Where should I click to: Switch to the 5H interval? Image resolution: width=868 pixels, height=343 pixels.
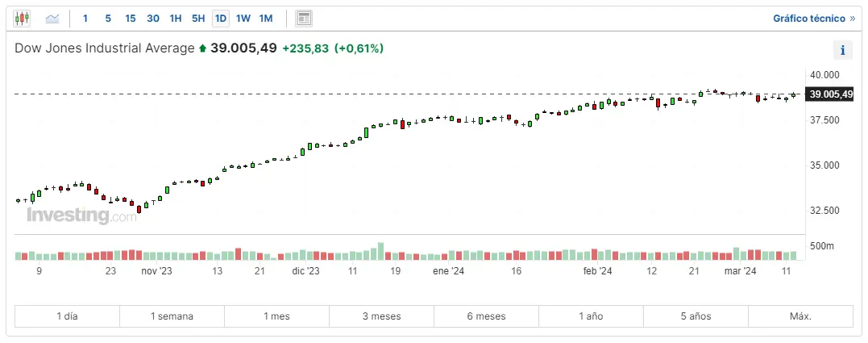pyautogui.click(x=198, y=18)
